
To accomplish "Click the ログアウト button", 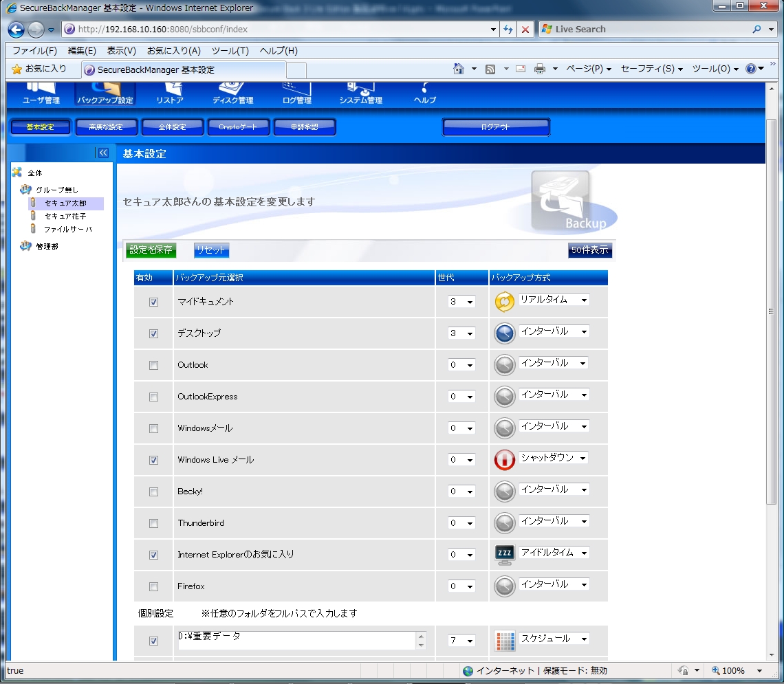I will pos(495,127).
